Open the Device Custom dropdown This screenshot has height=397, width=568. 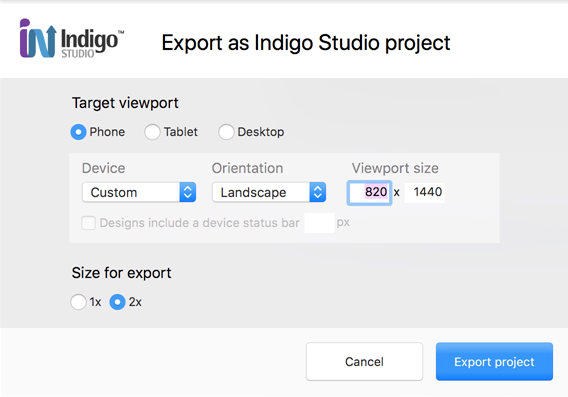pyautogui.click(x=139, y=192)
